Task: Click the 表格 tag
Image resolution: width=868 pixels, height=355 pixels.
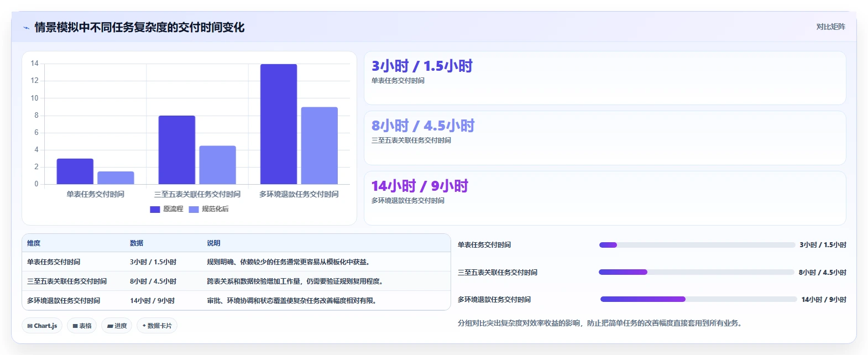Action: (82, 326)
